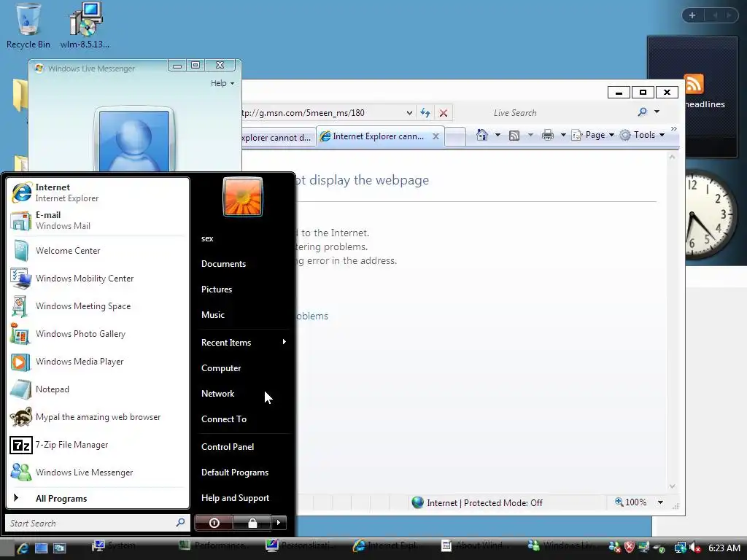This screenshot has height=560, width=747.
Task: Open Internet Explorer from Start menu
Action: [x=98, y=192]
